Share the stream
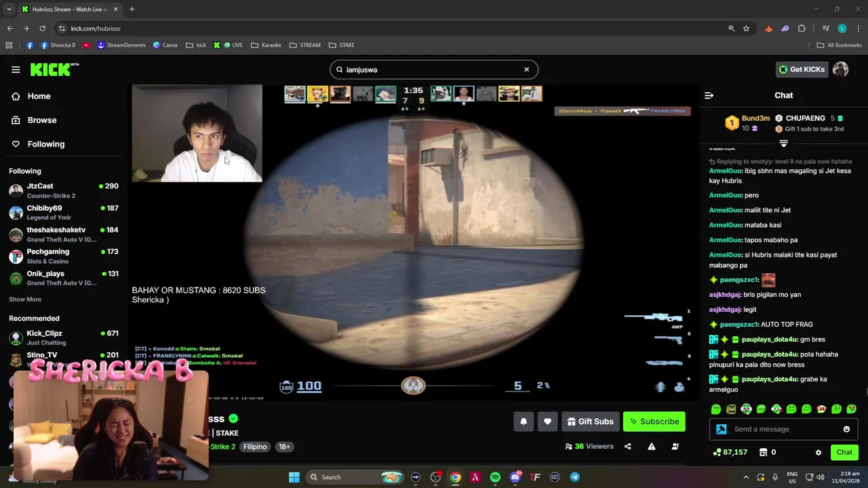 627,447
